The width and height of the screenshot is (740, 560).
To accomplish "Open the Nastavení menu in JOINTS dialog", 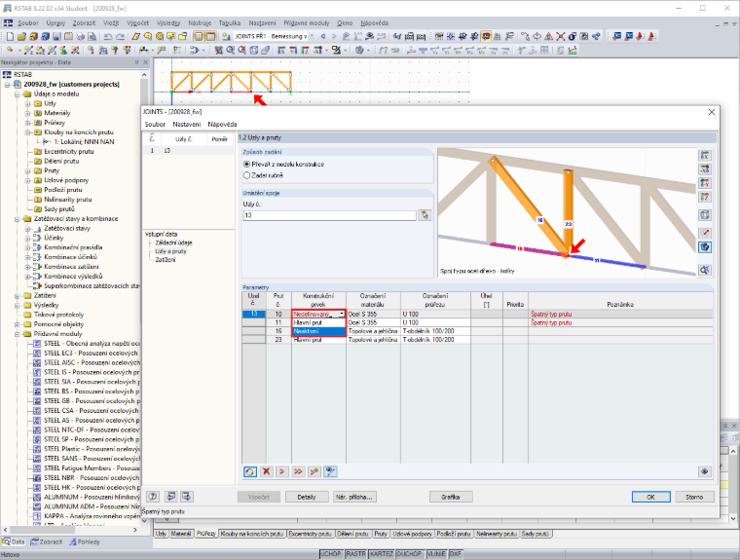I will click(186, 125).
